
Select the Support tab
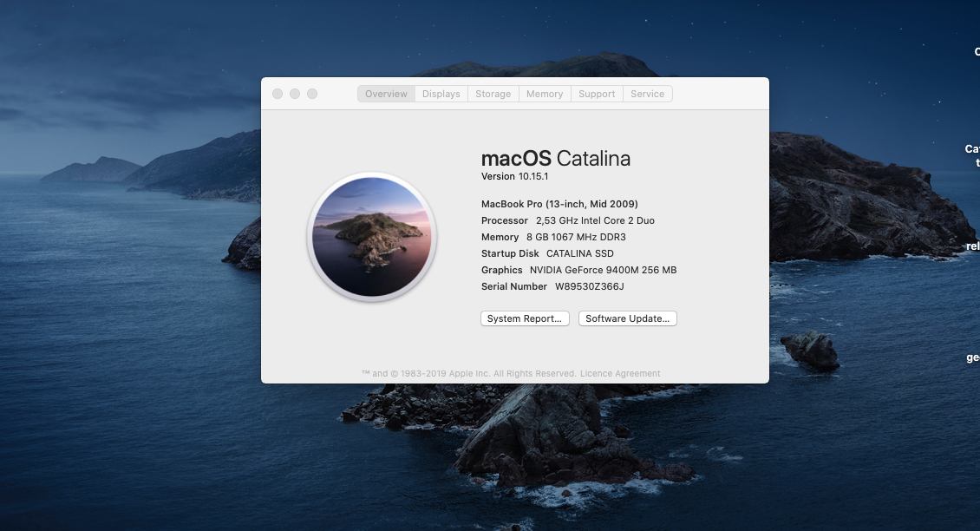pyautogui.click(x=597, y=94)
